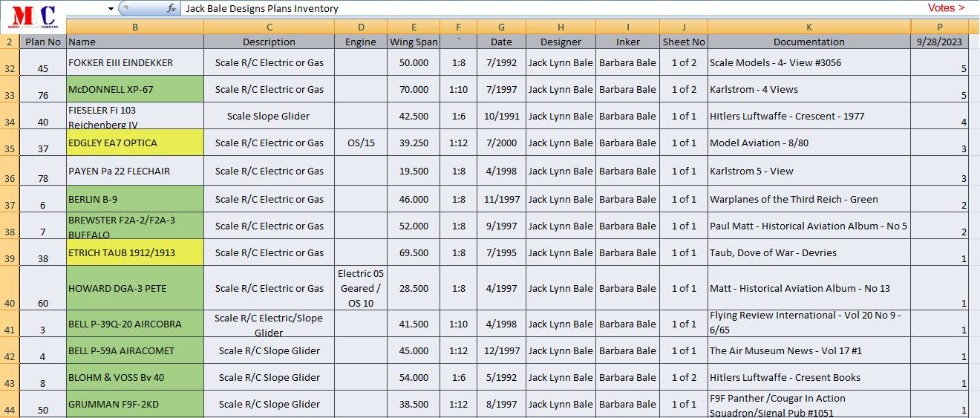Click The Air Museum News - Vol 17 #1

pyautogui.click(x=809, y=350)
